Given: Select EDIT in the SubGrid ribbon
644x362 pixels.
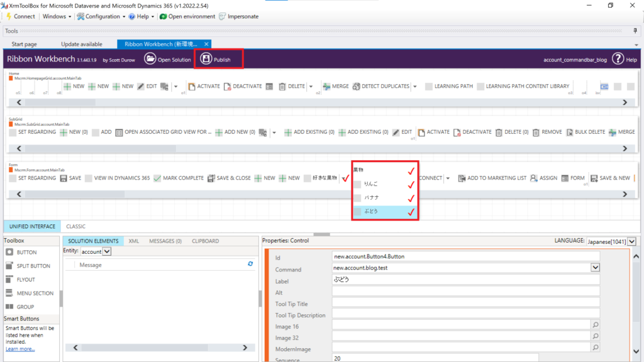Looking at the screenshot, I should (402, 132).
